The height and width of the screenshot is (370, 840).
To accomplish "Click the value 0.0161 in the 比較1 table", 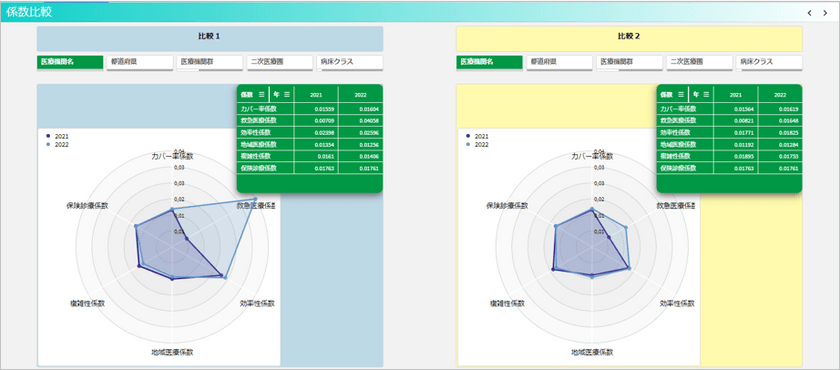I will point(327,156).
